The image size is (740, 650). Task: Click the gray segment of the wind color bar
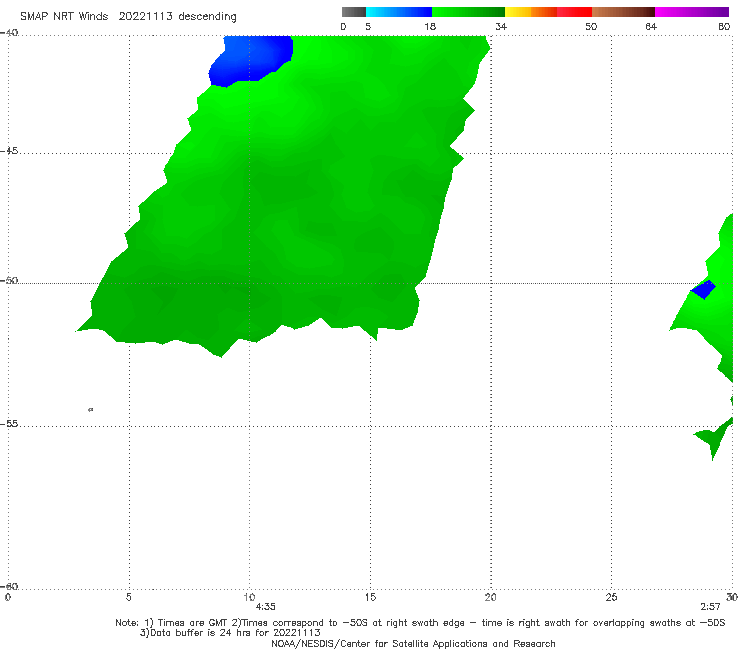[x=354, y=12]
